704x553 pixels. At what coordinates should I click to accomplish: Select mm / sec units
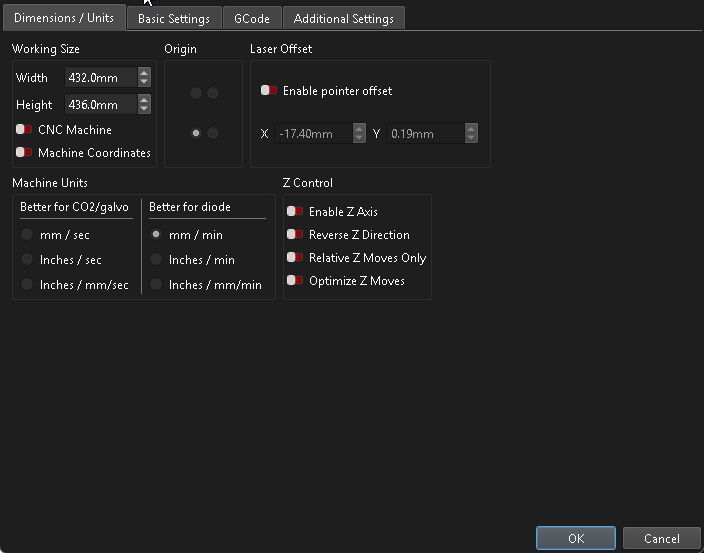(28, 235)
